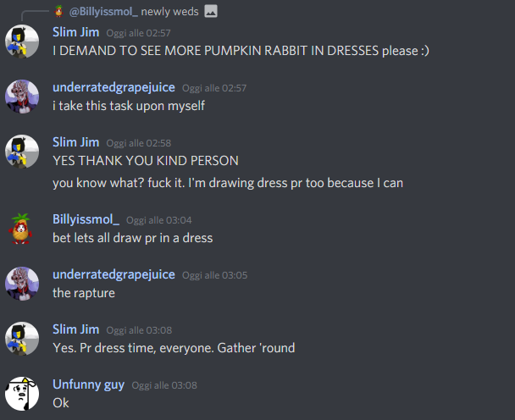Click Slim Jim's avatar on the 03:08 message
This screenshot has height=420, width=515.
[22, 339]
